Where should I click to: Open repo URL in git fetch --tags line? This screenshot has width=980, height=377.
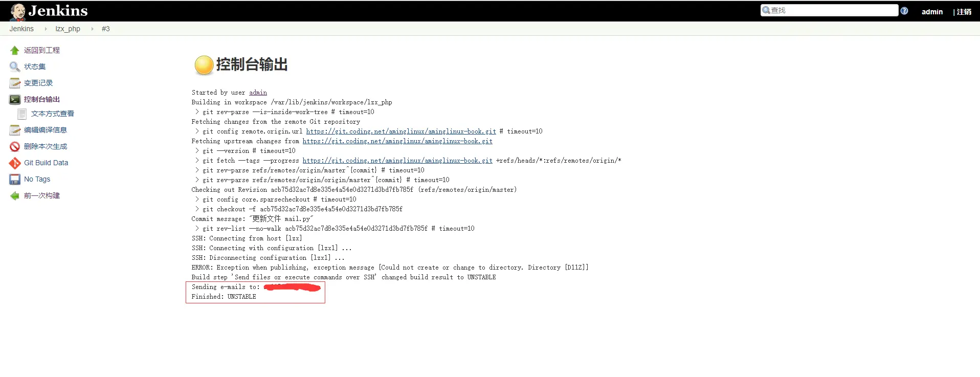397,161
